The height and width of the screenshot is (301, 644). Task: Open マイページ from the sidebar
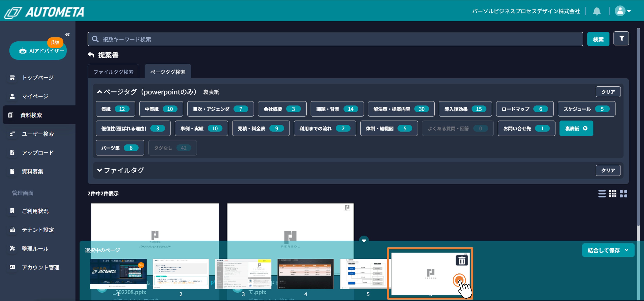[x=35, y=96]
